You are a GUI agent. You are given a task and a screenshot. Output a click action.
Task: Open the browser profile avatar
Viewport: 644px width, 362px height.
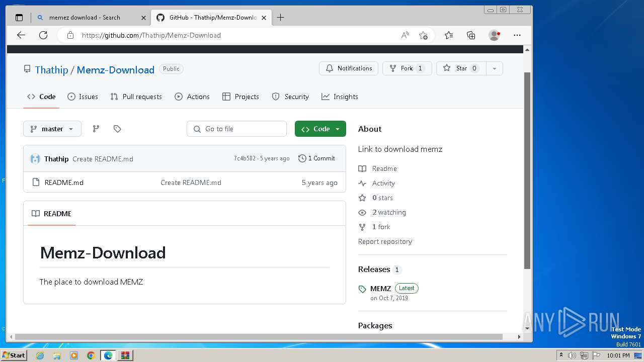click(x=494, y=35)
